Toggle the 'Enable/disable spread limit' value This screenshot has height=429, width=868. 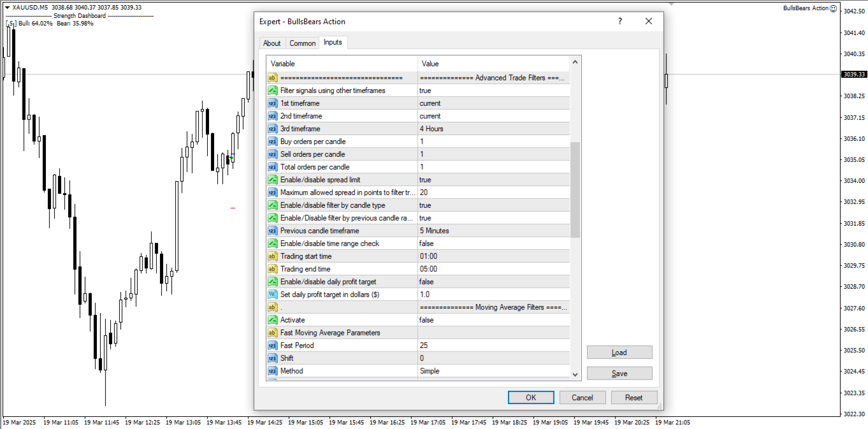(494, 180)
